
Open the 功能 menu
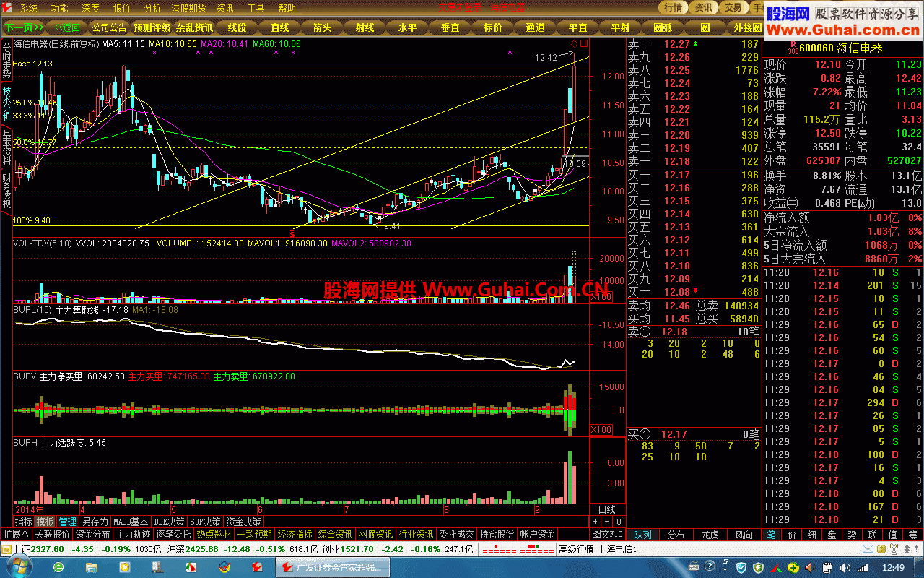coord(59,9)
